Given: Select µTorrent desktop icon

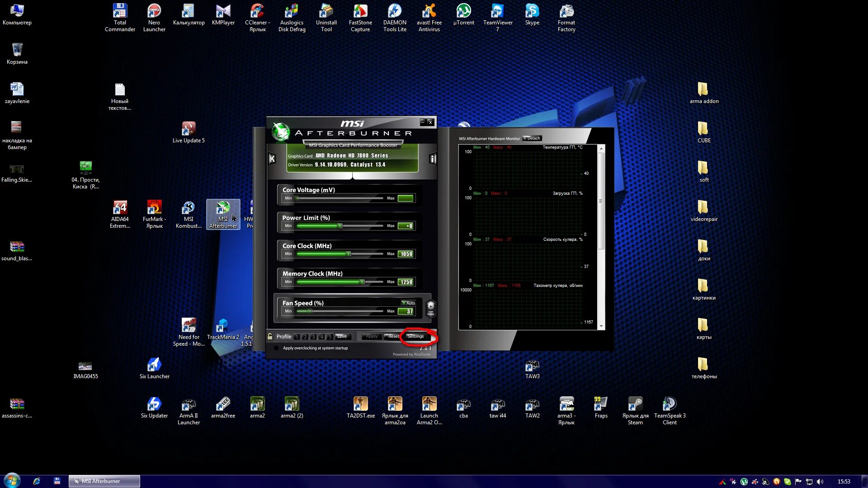Looking at the screenshot, I should tap(463, 15).
